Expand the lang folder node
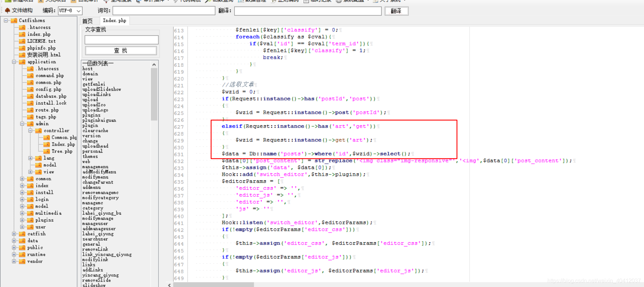 pyautogui.click(x=30, y=158)
